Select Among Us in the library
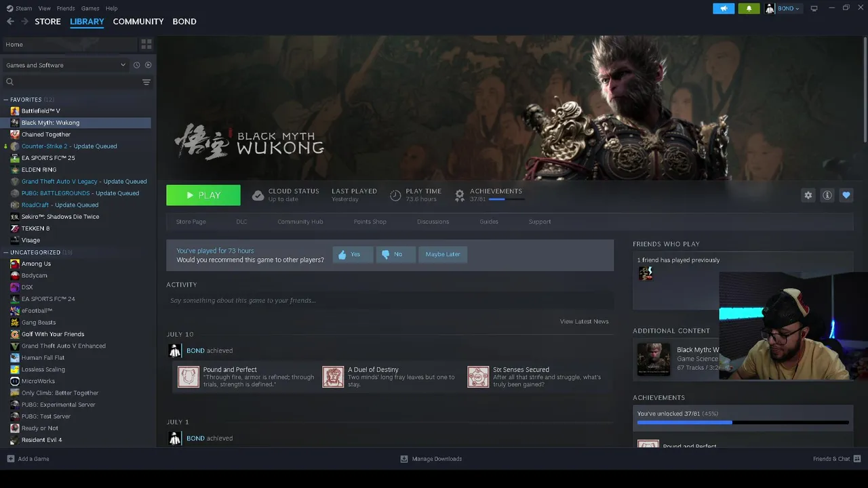868x488 pixels. pyautogui.click(x=36, y=264)
